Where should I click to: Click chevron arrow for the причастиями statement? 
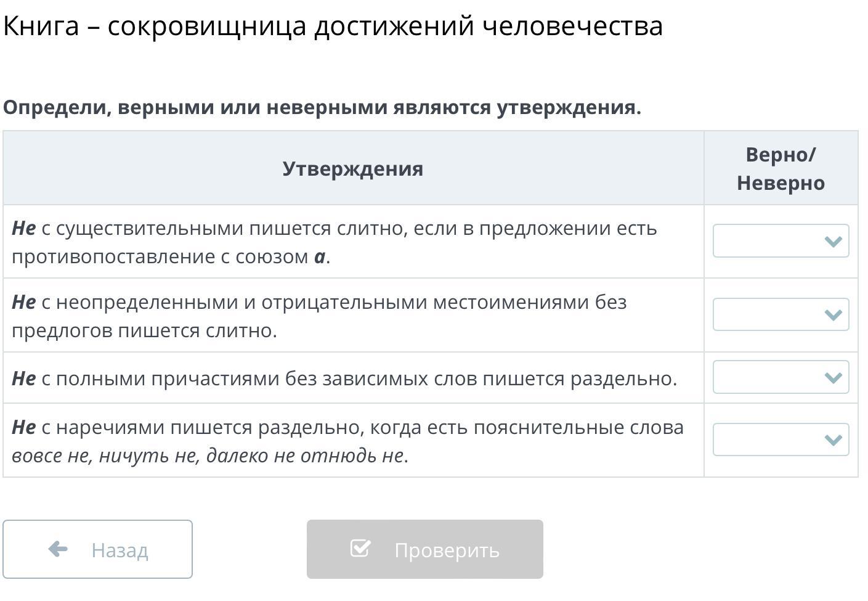tap(833, 377)
